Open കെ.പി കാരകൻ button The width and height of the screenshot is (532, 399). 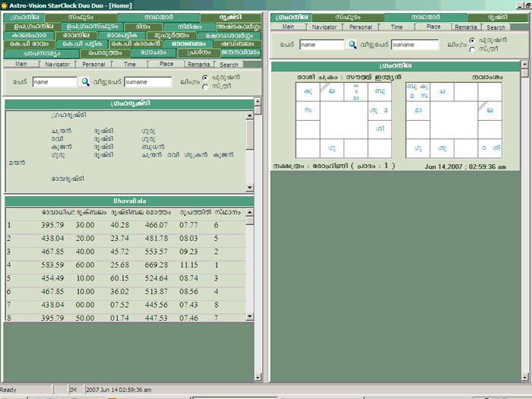136,44
